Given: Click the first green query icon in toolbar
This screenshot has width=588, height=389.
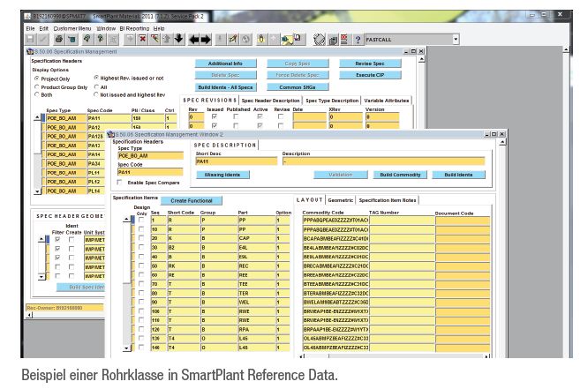Looking at the screenshot, I should (x=87, y=39).
